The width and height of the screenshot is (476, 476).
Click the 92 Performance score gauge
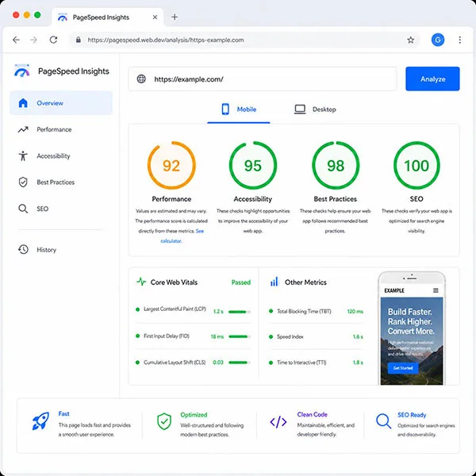[x=171, y=166]
